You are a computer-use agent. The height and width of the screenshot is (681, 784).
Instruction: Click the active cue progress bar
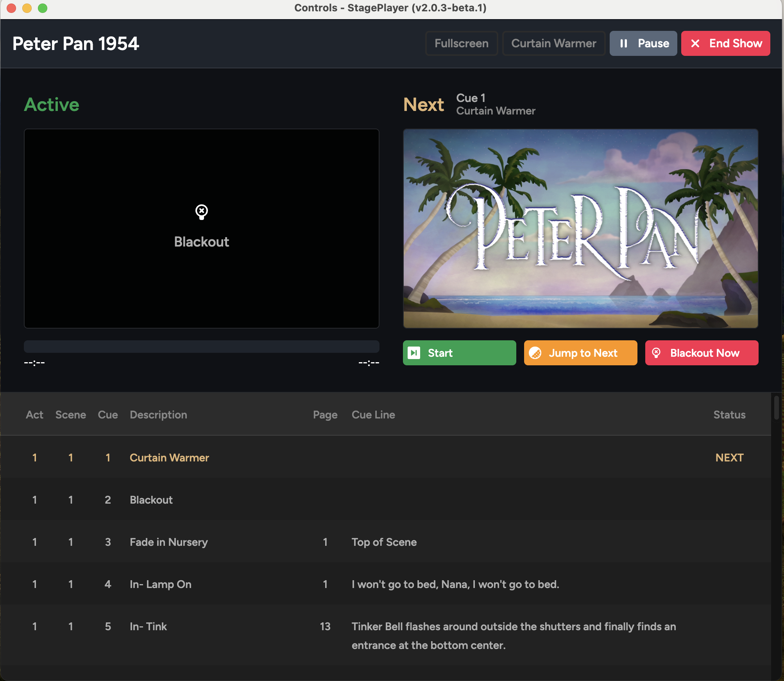202,346
